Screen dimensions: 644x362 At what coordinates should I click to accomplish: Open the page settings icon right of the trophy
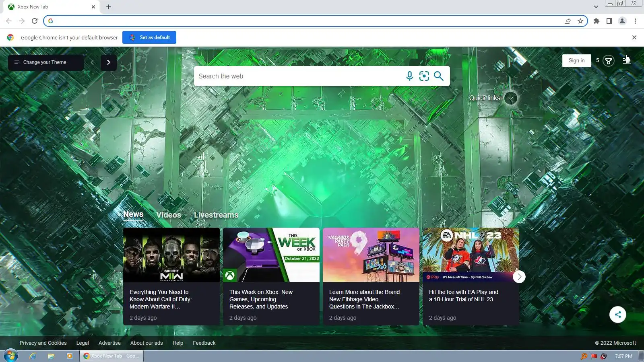tap(627, 60)
